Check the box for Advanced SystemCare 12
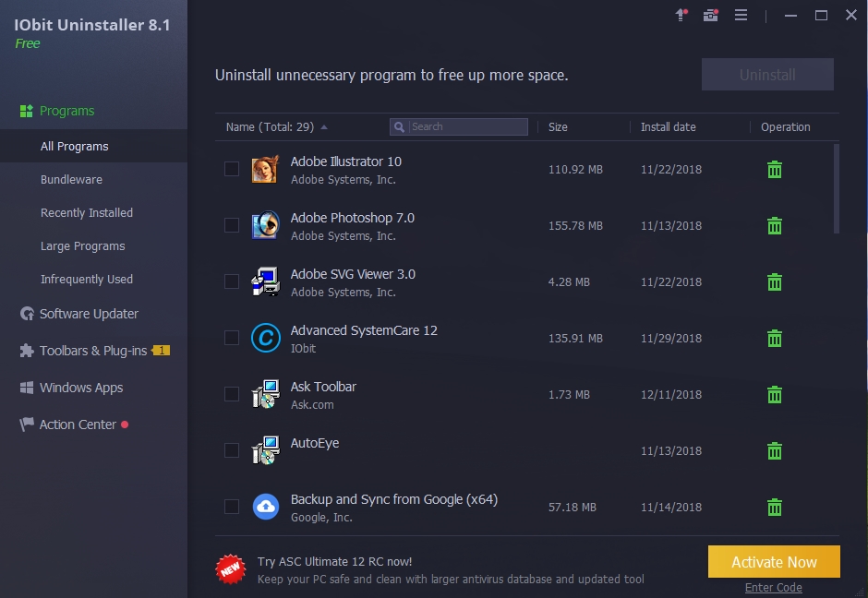 click(232, 338)
